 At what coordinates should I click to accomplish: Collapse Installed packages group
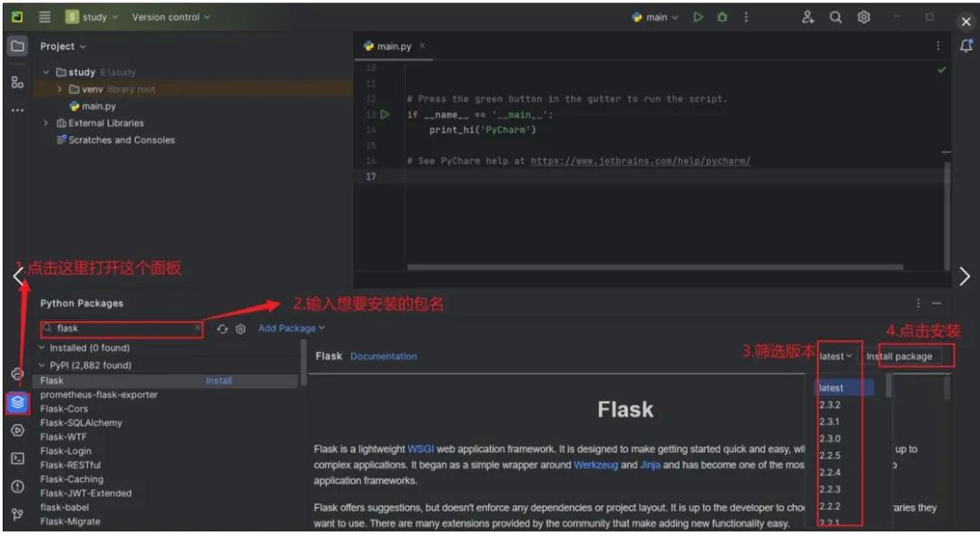coord(42,347)
